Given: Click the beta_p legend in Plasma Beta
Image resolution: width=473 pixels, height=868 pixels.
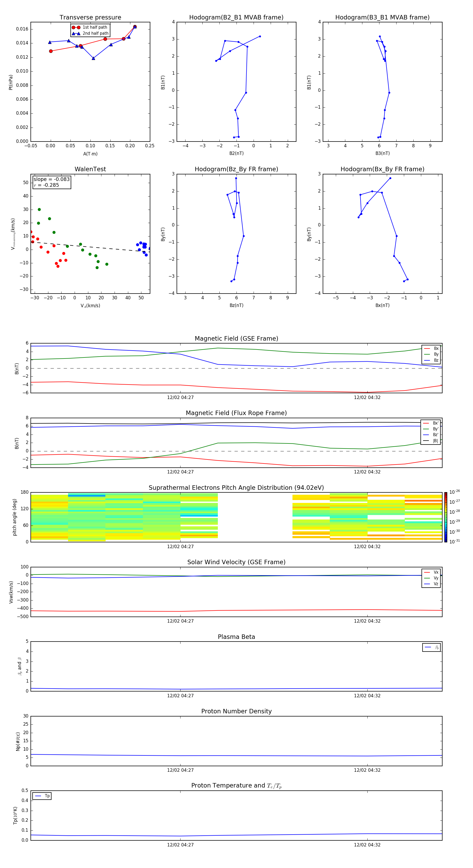Looking at the screenshot, I should tap(431, 647).
